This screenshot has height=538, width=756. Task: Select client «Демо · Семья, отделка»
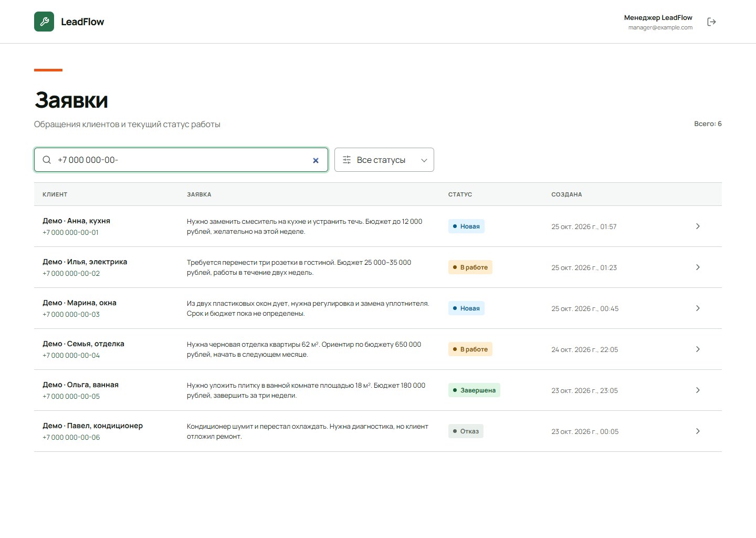point(83,344)
